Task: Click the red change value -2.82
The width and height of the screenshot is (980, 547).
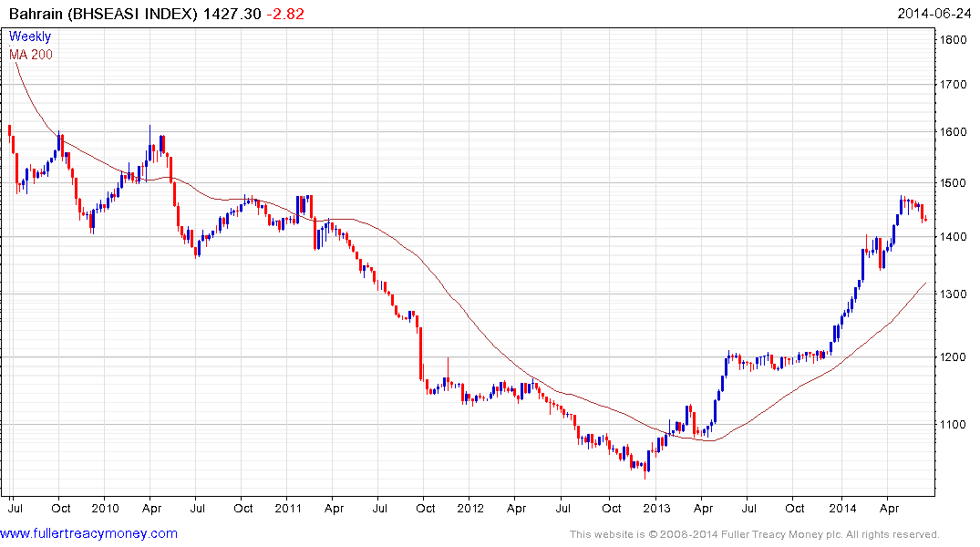Action: (285, 14)
